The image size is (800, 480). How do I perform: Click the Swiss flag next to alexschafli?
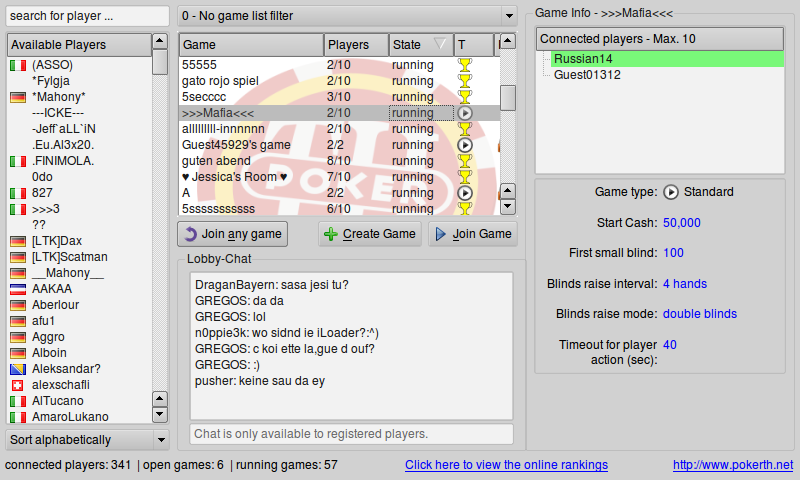(17, 385)
